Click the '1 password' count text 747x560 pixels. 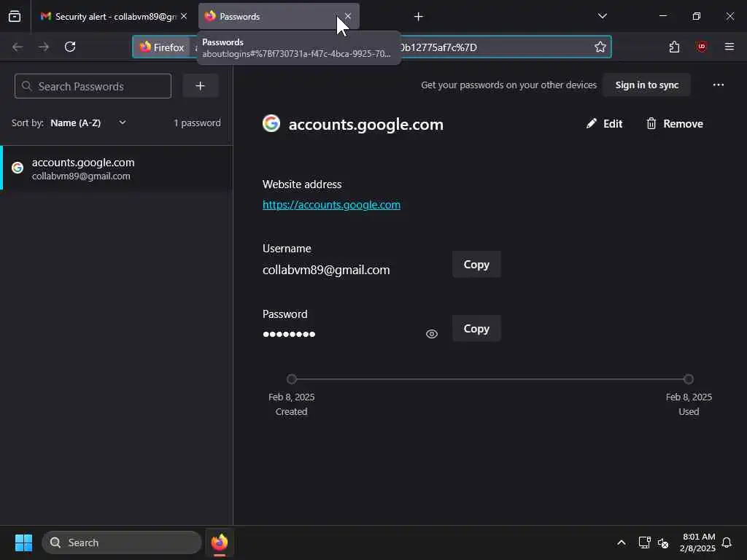click(197, 122)
